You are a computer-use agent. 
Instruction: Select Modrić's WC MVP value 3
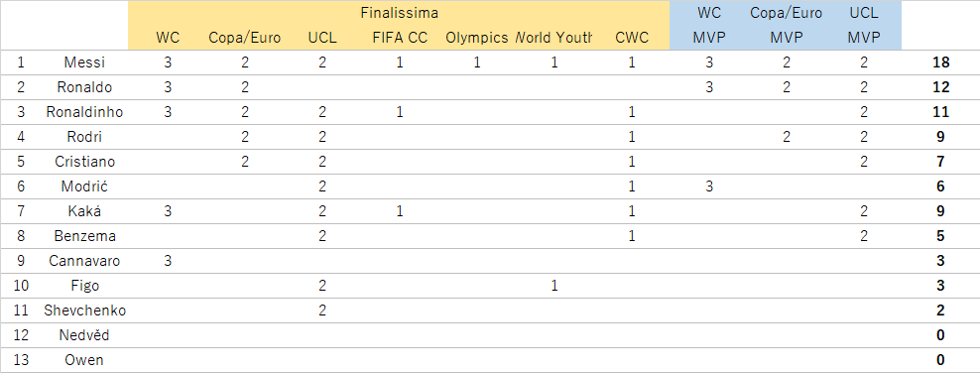[x=708, y=186]
